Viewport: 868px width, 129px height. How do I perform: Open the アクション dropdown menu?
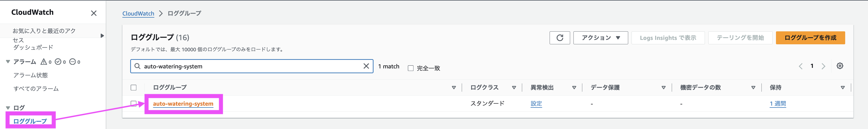tap(600, 38)
